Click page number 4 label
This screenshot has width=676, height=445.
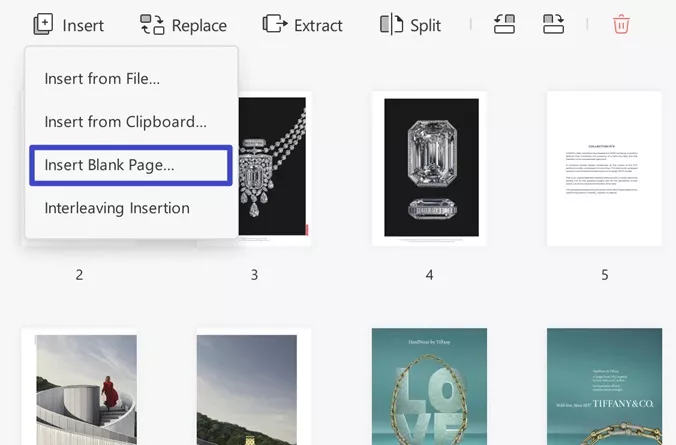pos(429,275)
